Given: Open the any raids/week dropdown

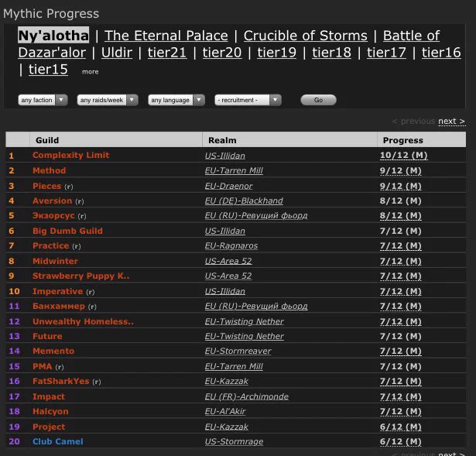Looking at the screenshot, I should 108,100.
